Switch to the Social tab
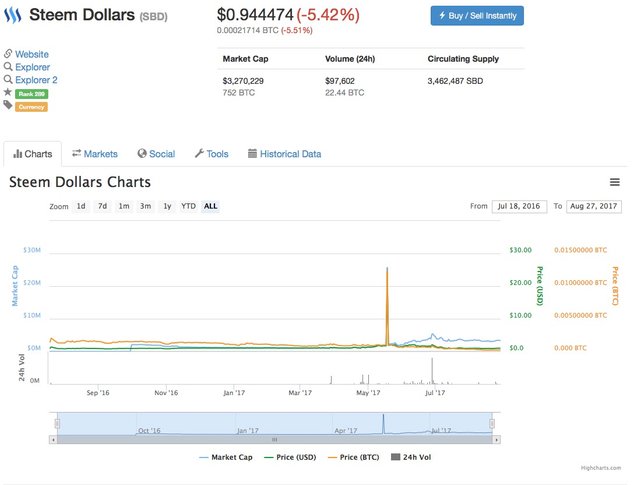 [156, 154]
